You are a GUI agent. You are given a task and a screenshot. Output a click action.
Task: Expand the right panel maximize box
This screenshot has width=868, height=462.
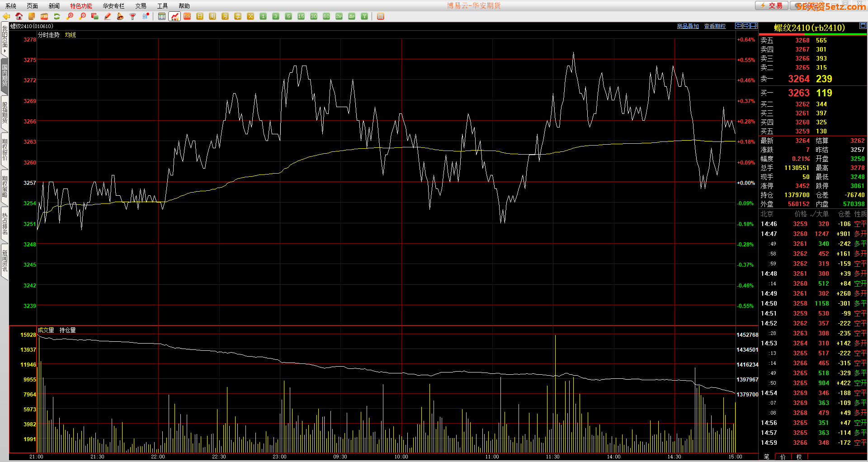point(863,26)
